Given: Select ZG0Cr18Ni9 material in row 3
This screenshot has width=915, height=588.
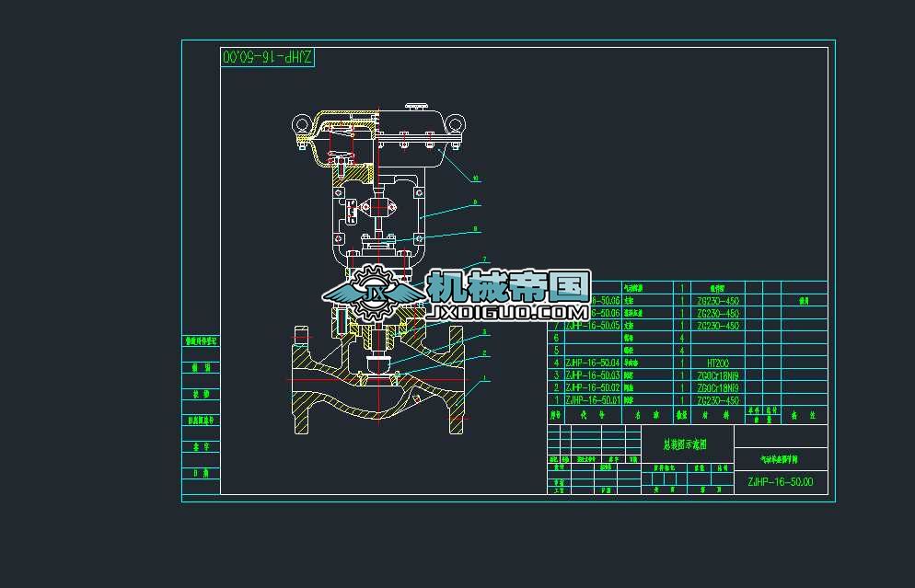Looking at the screenshot, I should [718, 375].
